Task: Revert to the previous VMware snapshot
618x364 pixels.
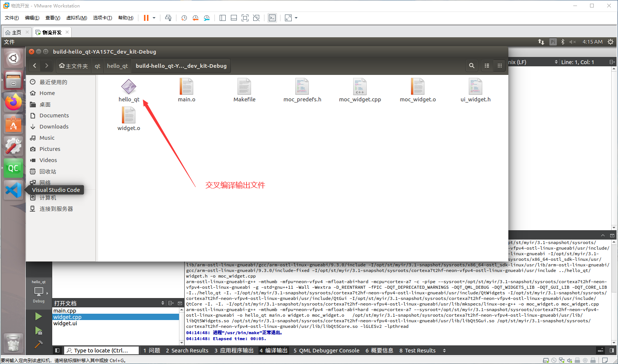Action: (195, 18)
